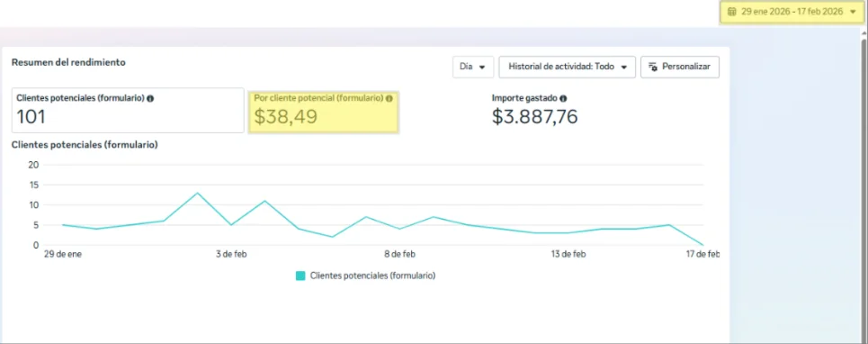Click info icon beside Importe gastado
Image resolution: width=868 pixels, height=344 pixels.
563,98
